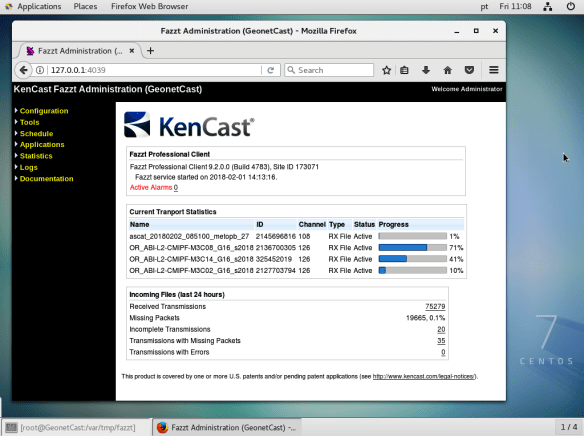This screenshot has width=584, height=436.
Task: Click Firefox icon in bottom taskbar
Action: [162, 427]
